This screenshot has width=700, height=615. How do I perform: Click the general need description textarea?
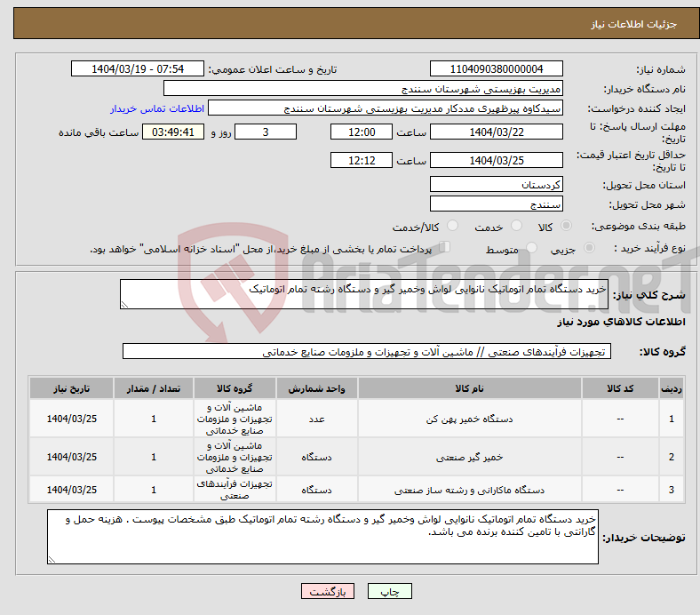(364, 294)
